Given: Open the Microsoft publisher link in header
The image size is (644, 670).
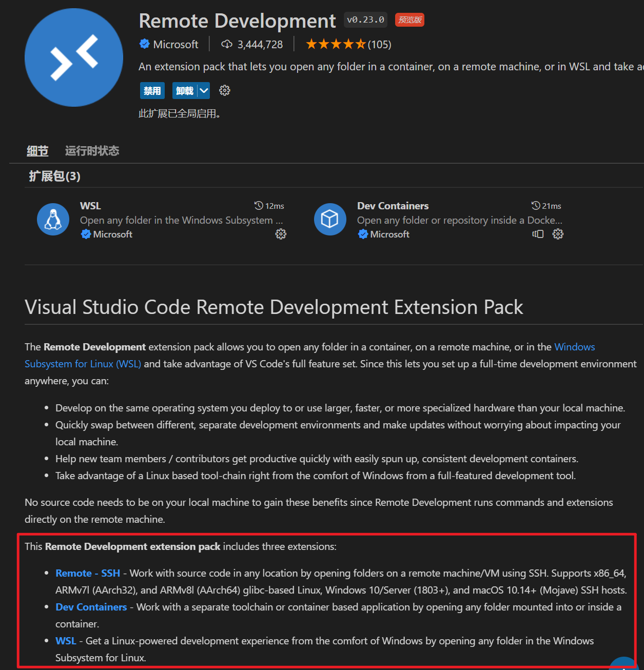Looking at the screenshot, I should tap(175, 45).
